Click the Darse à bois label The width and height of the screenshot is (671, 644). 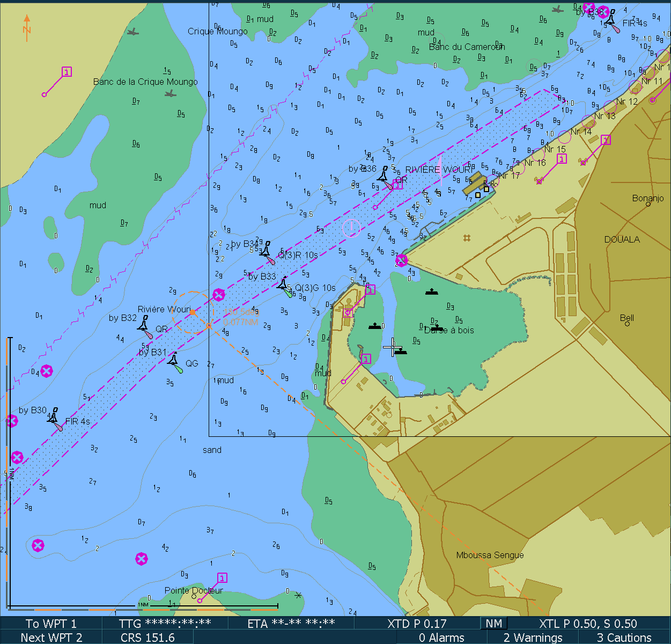click(449, 330)
